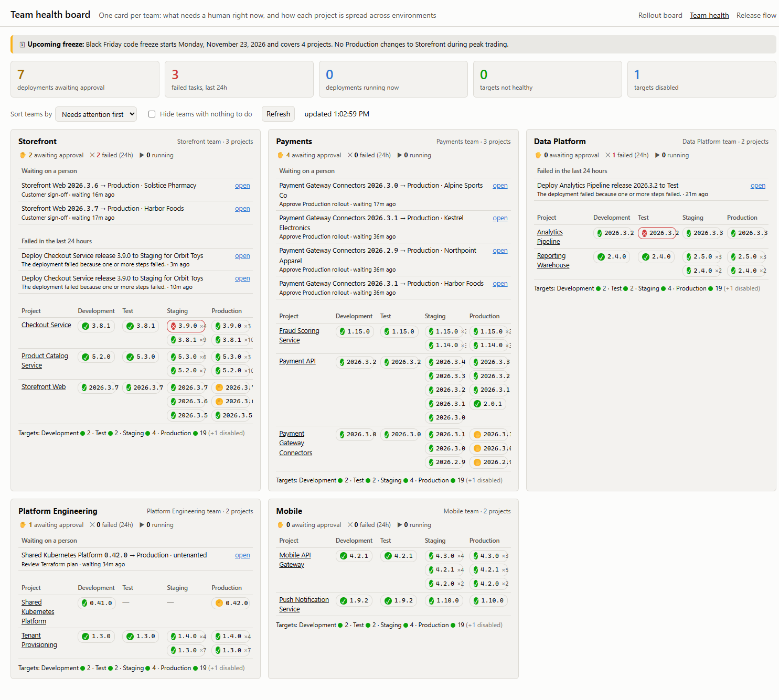This screenshot has height=700, width=779.
Task: Click Push Notification Service 1.9.2 Test chip
Action: coord(399,601)
